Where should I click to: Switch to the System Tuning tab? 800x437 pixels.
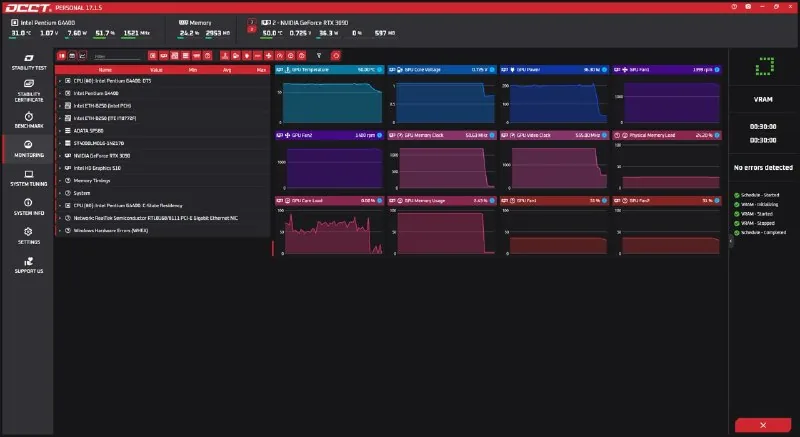tap(29, 178)
